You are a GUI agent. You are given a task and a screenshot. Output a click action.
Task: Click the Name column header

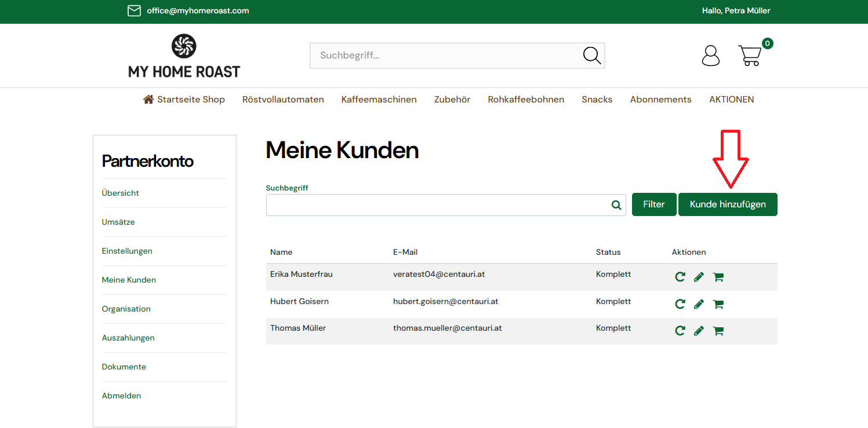[x=281, y=252]
